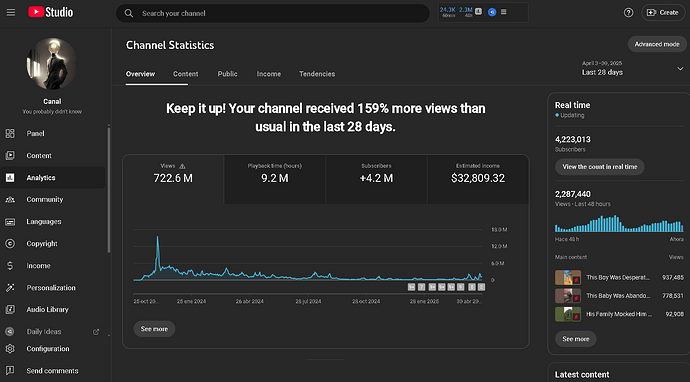Click the Latest content heading
Viewport: 690px width, 382px height.
pyautogui.click(x=582, y=375)
